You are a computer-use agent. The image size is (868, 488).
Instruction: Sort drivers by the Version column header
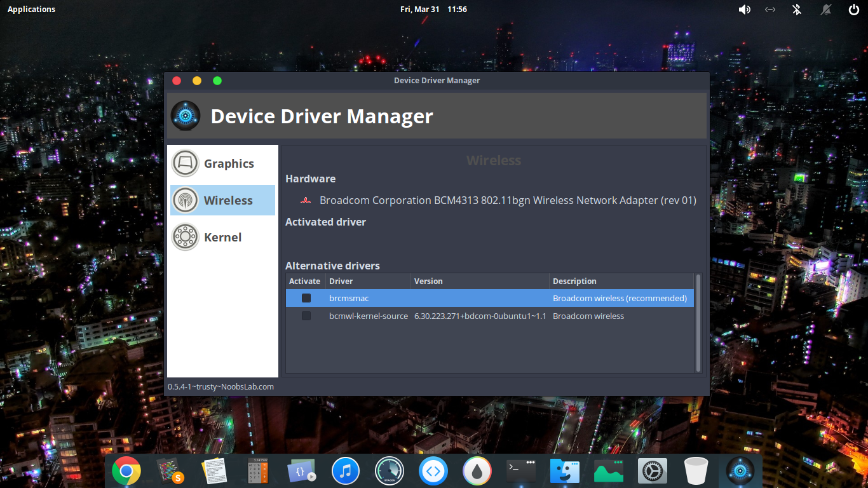480,281
